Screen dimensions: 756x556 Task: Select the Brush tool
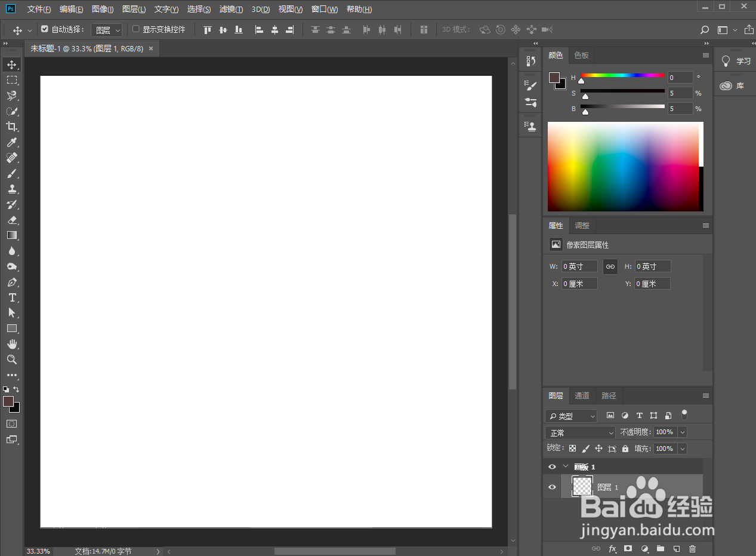click(x=12, y=173)
